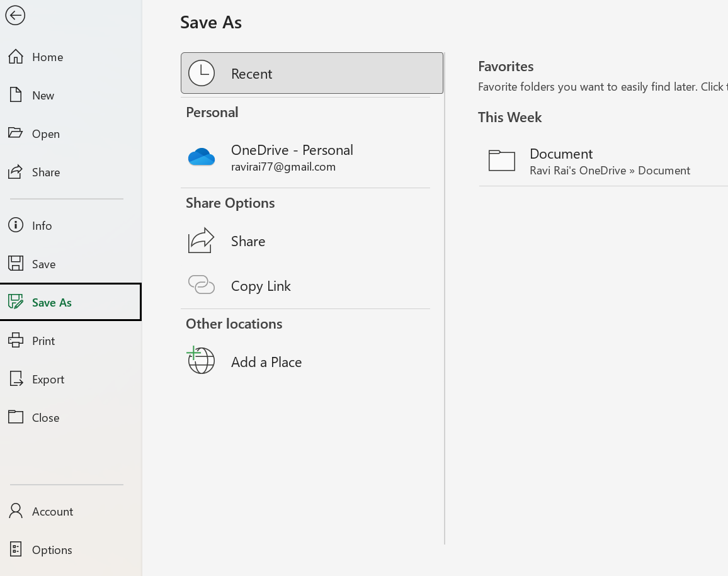Click the Home house icon
The image size is (728, 576).
tap(16, 57)
